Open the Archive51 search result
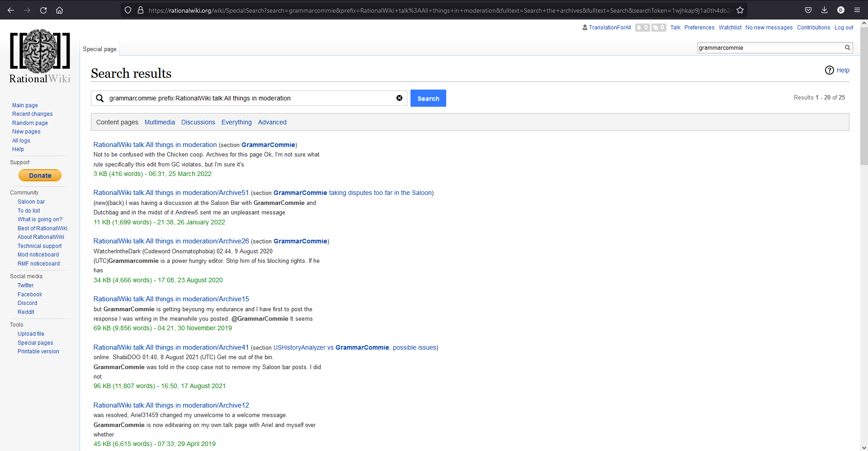This screenshot has width=868, height=451. (x=171, y=193)
